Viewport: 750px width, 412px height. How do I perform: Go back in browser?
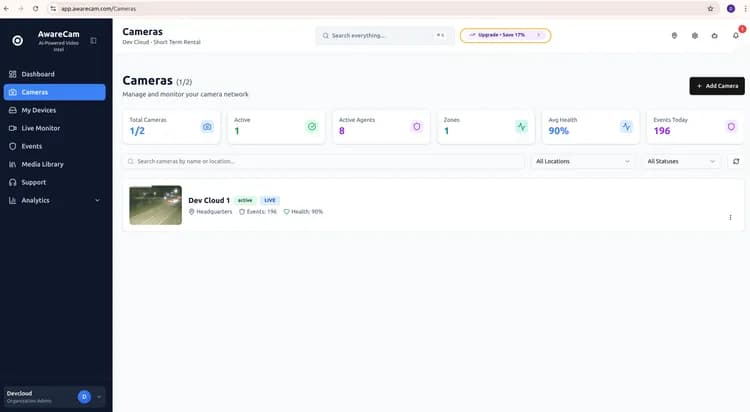pos(6,9)
